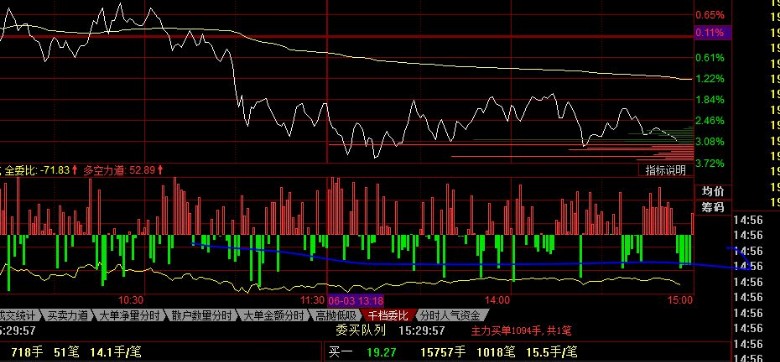Switch to the 买卖力道 tab
The width and height of the screenshot is (780, 362).
[x=68, y=315]
